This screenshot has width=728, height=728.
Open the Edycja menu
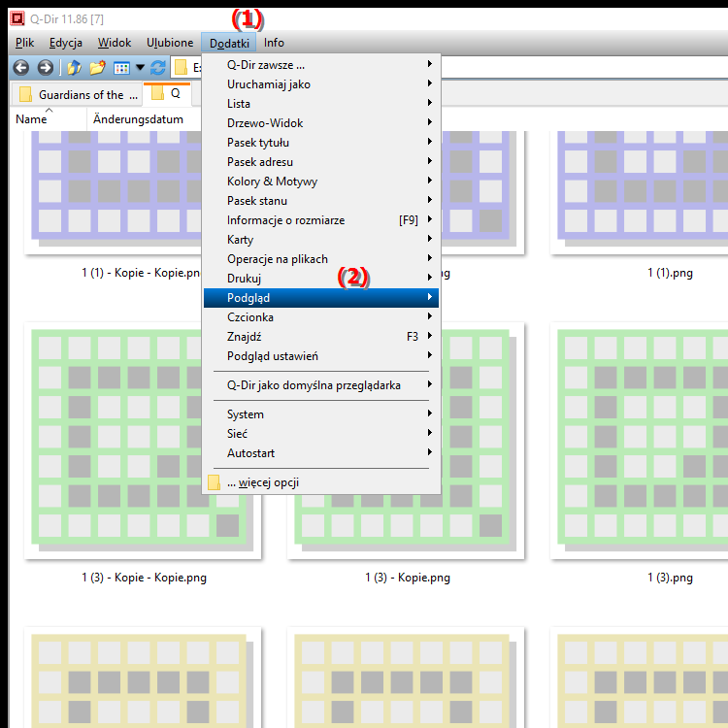click(65, 43)
